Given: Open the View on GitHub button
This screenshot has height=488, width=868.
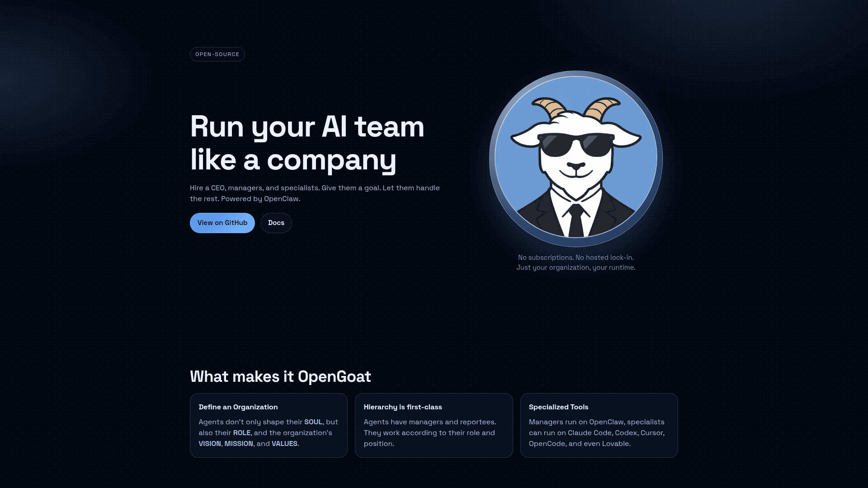Looking at the screenshot, I should [222, 223].
